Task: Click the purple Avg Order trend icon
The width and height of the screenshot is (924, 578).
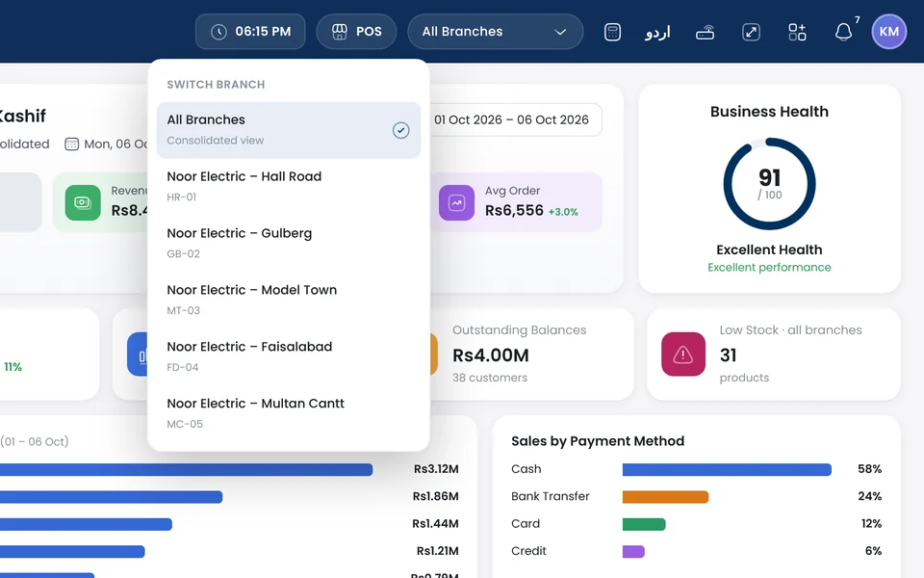Action: tap(456, 203)
